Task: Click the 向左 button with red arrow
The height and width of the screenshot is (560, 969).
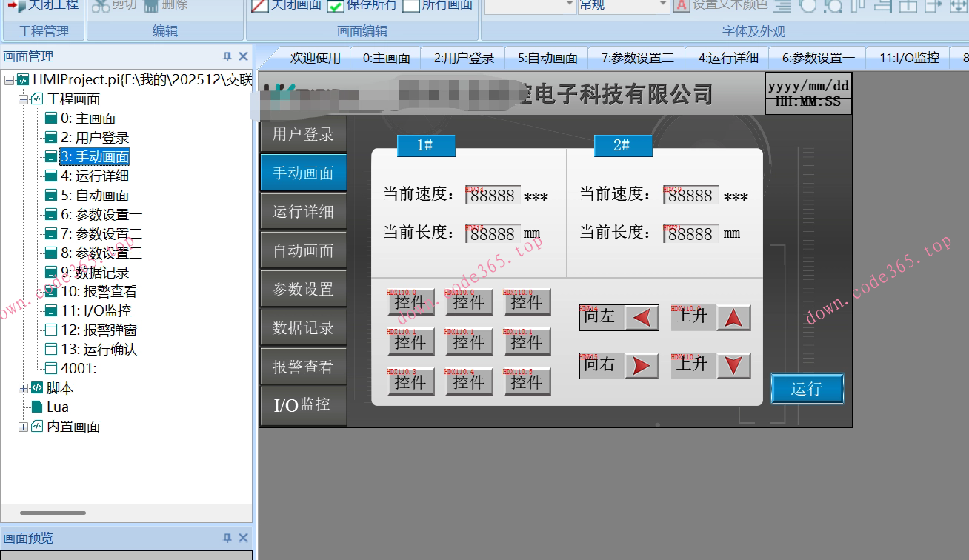Action: click(x=619, y=317)
